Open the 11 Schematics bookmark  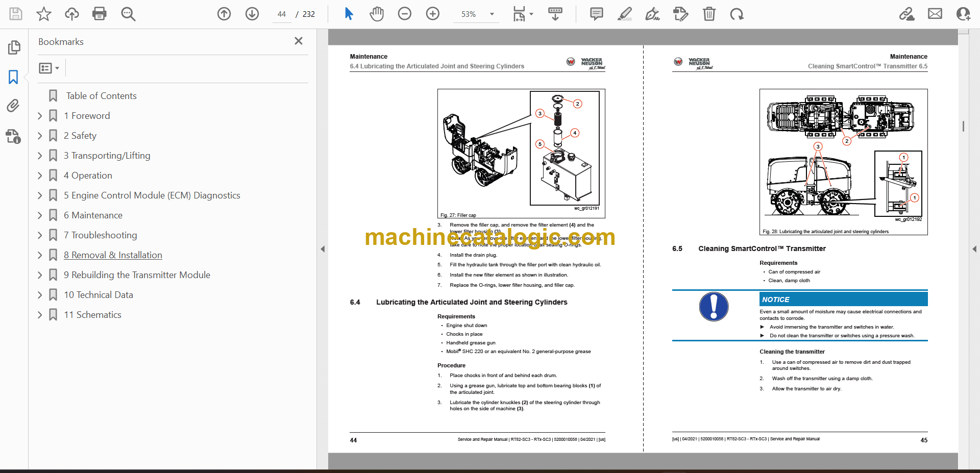[92, 315]
